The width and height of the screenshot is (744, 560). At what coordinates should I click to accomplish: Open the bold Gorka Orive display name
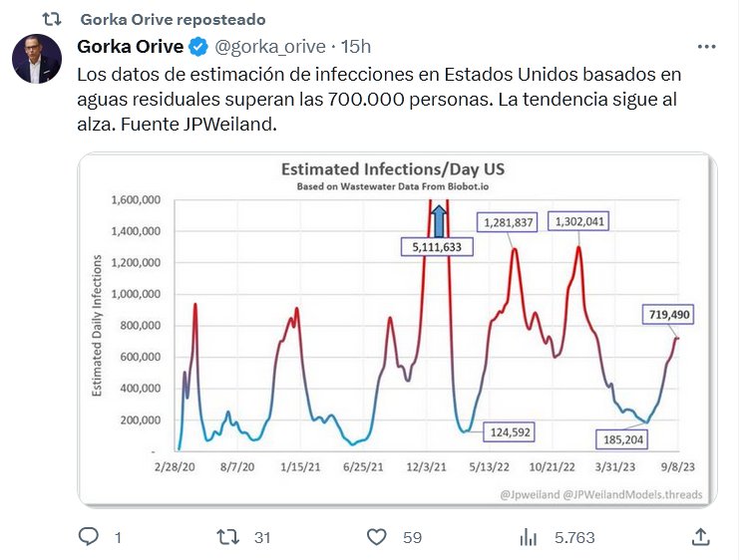click(131, 46)
